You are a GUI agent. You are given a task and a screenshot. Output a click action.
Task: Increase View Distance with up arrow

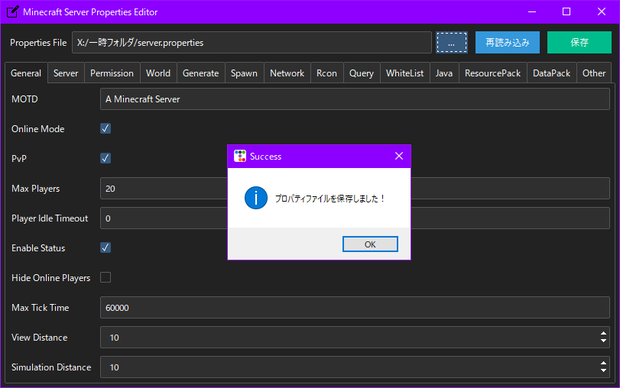(x=603, y=334)
